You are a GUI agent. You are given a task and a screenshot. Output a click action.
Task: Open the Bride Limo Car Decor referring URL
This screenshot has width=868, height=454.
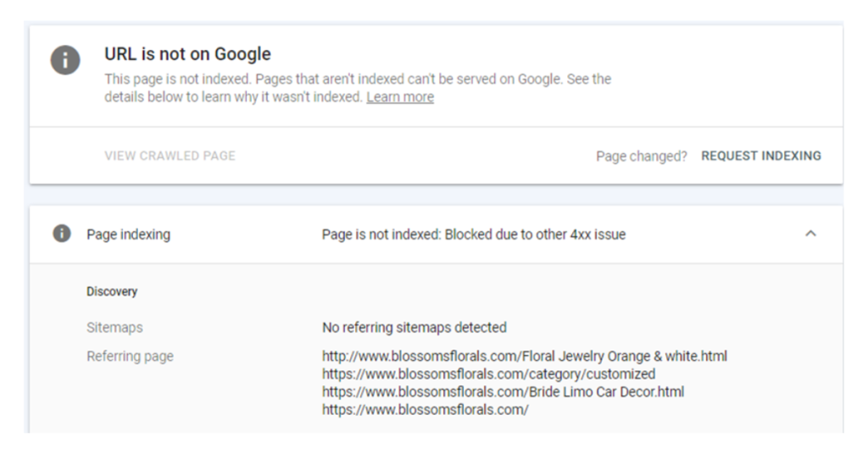pyautogui.click(x=504, y=391)
